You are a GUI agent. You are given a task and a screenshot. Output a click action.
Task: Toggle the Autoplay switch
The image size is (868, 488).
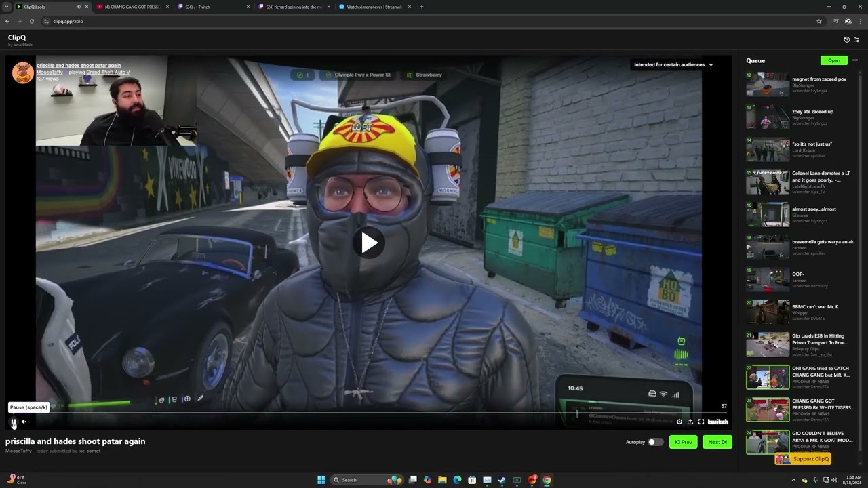tap(655, 442)
